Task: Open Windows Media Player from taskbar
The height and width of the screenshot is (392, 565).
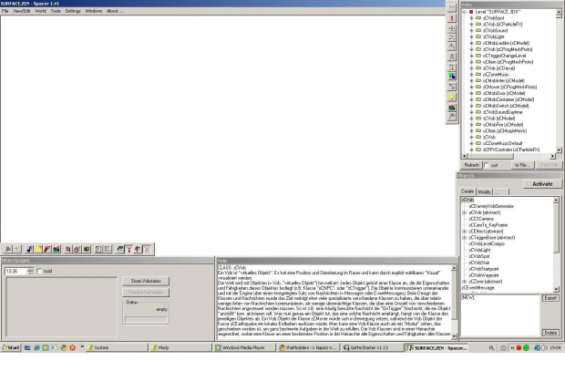Action: click(244, 347)
